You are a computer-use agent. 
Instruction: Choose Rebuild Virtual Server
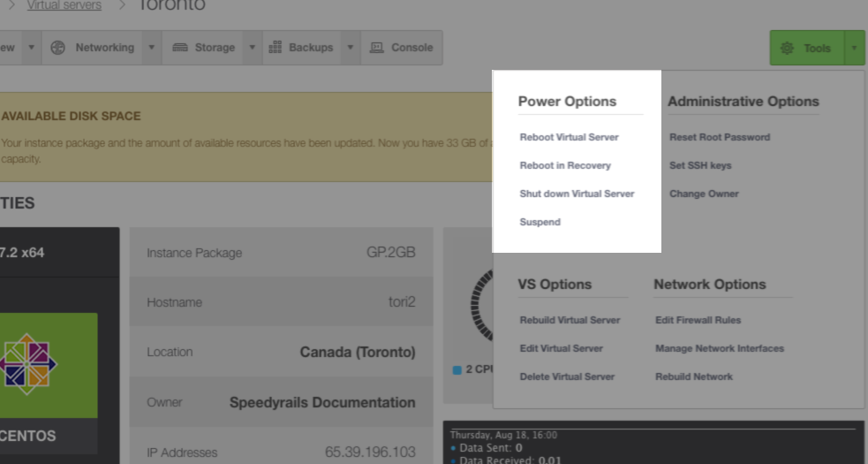click(570, 321)
